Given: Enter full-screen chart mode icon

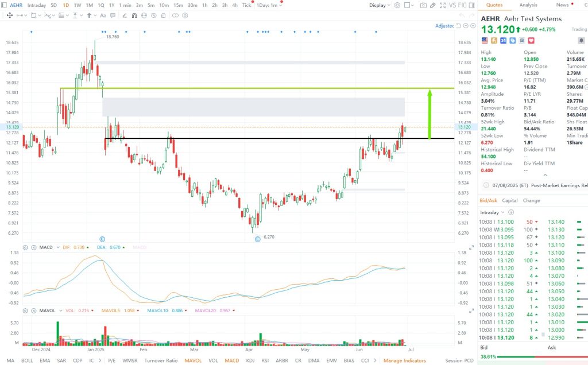Looking at the screenshot, I should pyautogui.click(x=444, y=5).
